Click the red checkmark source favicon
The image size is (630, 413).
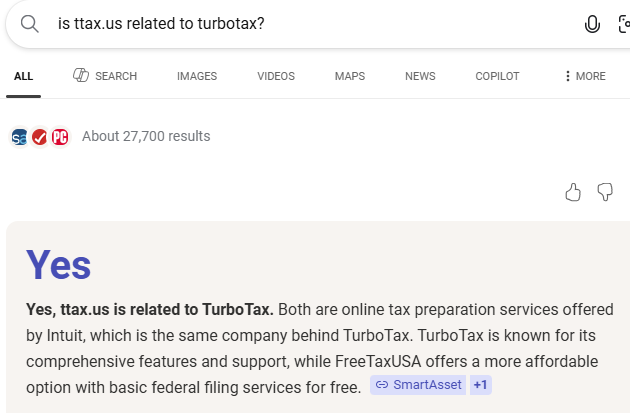point(40,137)
